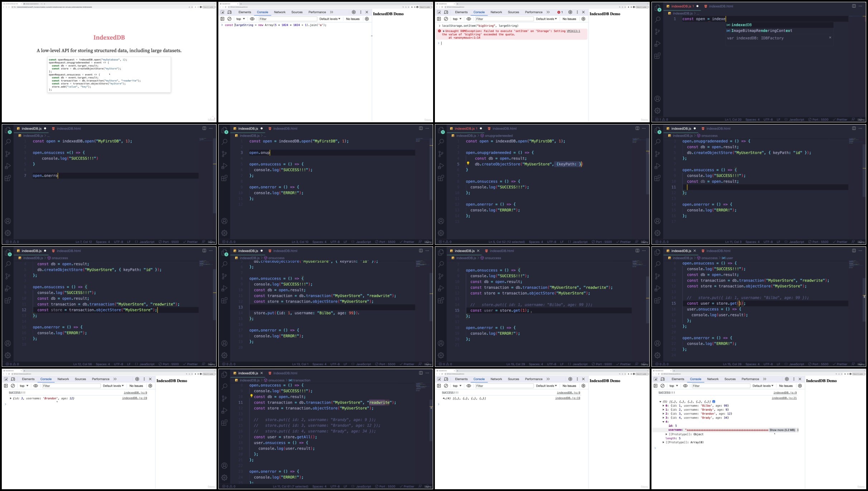Click the 'transaction' breadcrumb in the getAll frame
The height and width of the screenshot is (491, 868).
click(x=299, y=380)
